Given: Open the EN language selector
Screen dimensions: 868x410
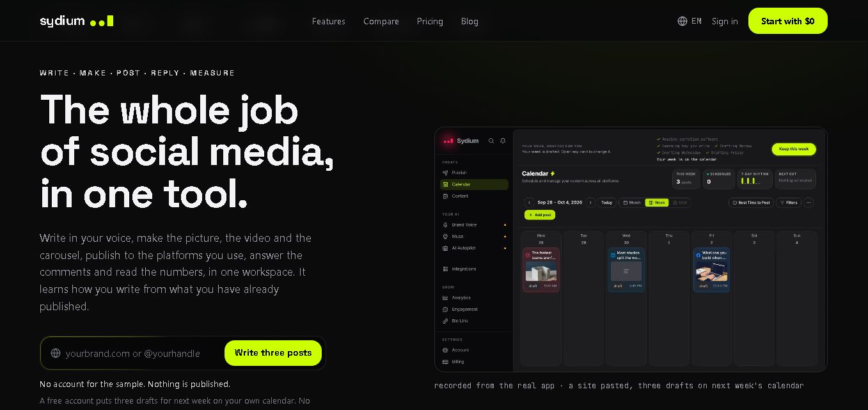Looking at the screenshot, I should [x=690, y=21].
